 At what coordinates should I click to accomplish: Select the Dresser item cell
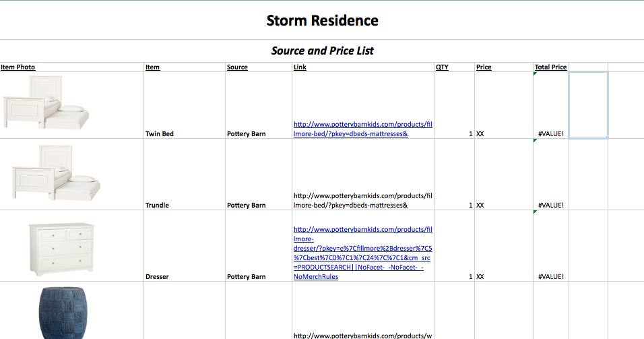point(185,246)
